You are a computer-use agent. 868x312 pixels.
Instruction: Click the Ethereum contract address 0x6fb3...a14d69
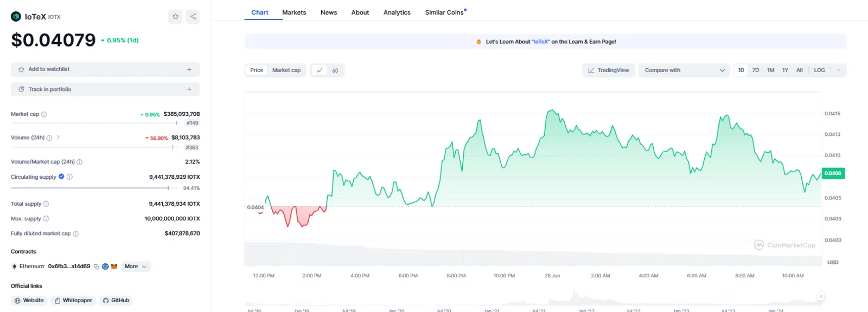69,266
